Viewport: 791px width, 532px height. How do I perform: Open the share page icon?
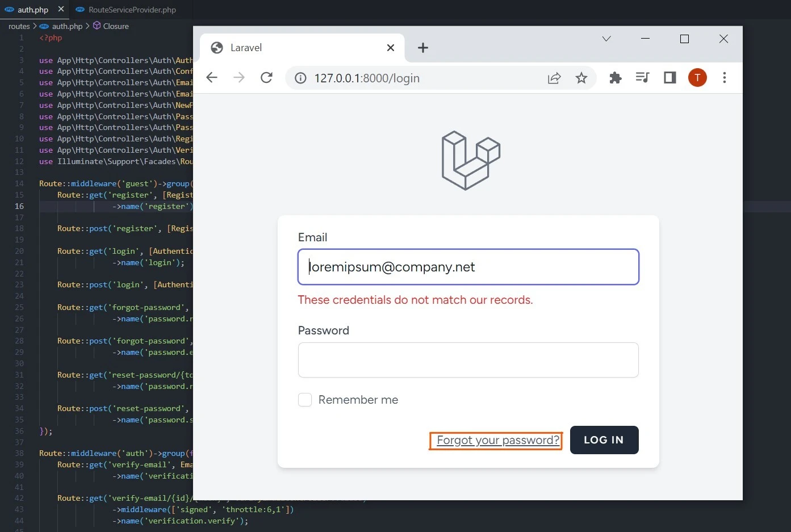coord(554,78)
